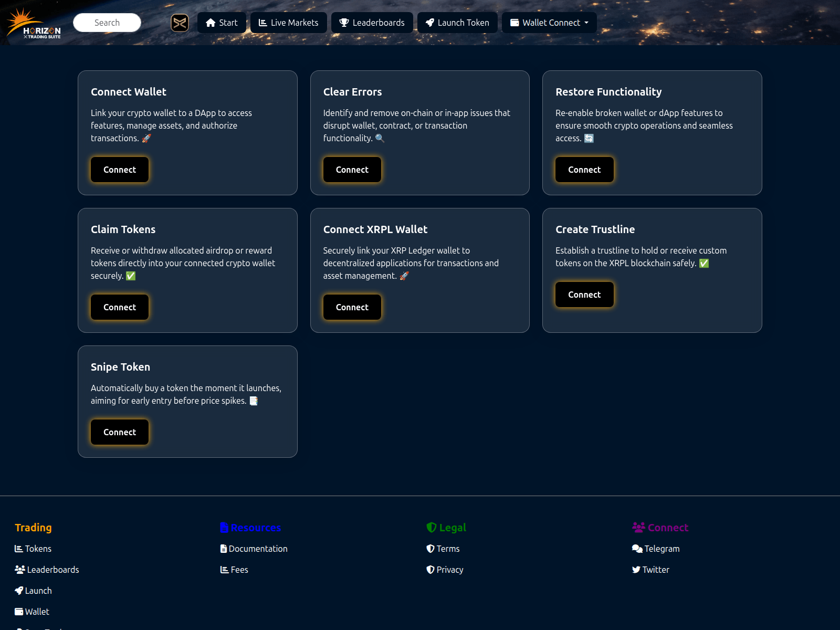Click Connect in the Claim Tokens card

(x=120, y=307)
